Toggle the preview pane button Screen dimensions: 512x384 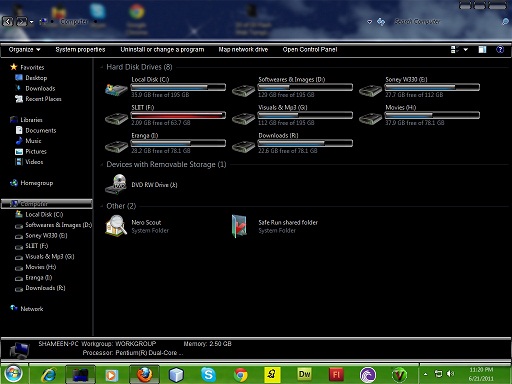(482, 50)
